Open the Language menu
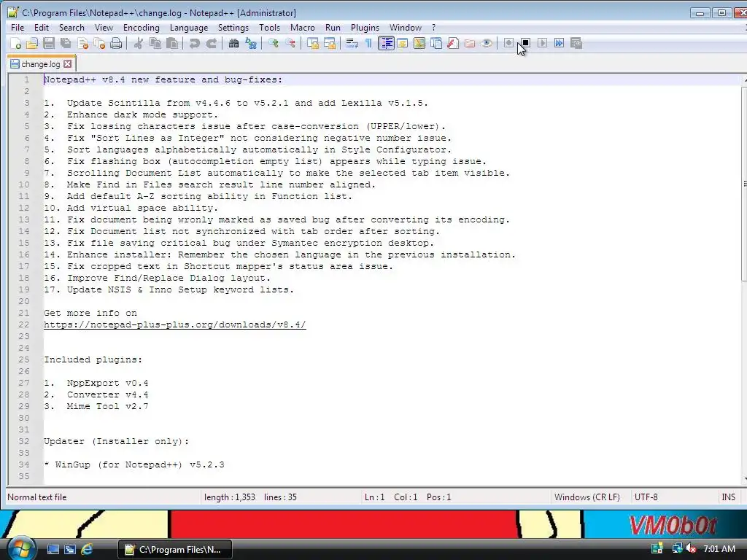 point(189,28)
